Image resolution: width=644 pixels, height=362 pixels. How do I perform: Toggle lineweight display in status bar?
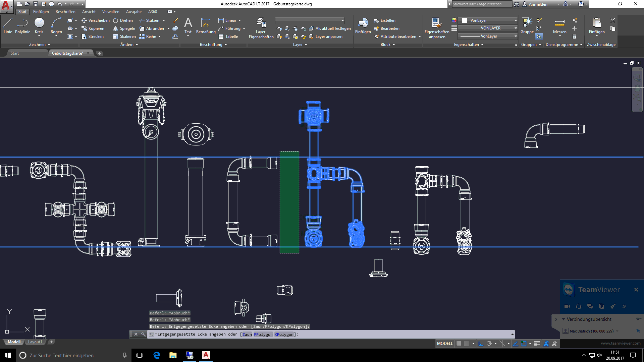point(537,343)
